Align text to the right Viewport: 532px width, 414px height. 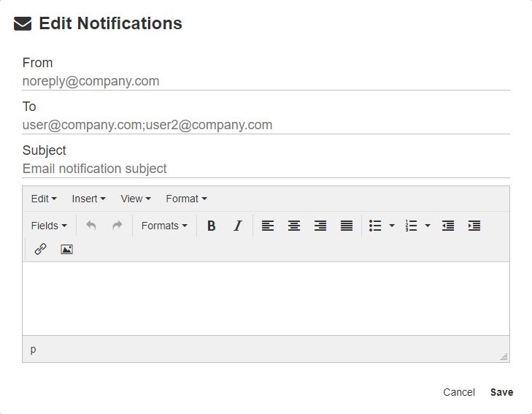(320, 226)
